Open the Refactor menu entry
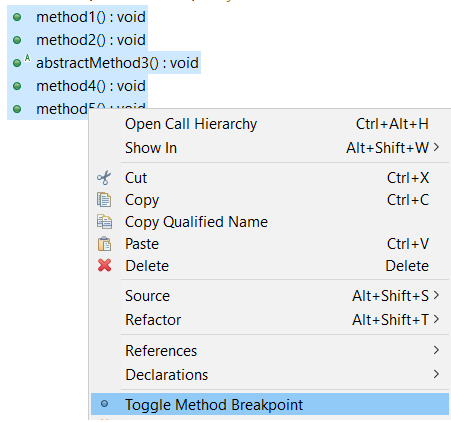Screen dimensions: 451x422 click(x=270, y=320)
